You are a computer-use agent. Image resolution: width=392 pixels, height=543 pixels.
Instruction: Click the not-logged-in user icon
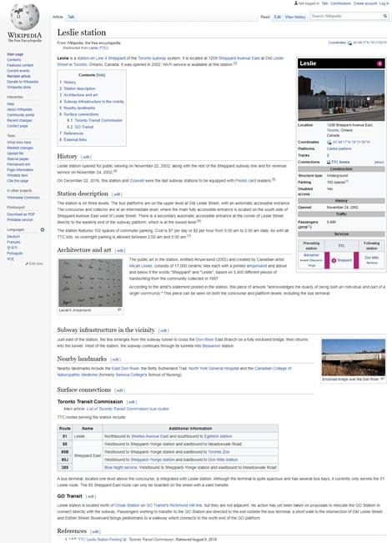pos(296,3)
